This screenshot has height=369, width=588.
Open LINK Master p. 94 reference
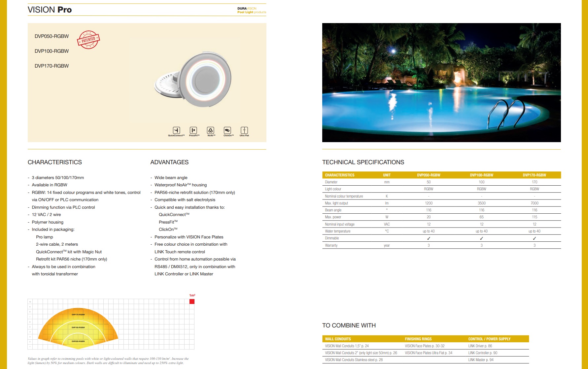tap(481, 360)
